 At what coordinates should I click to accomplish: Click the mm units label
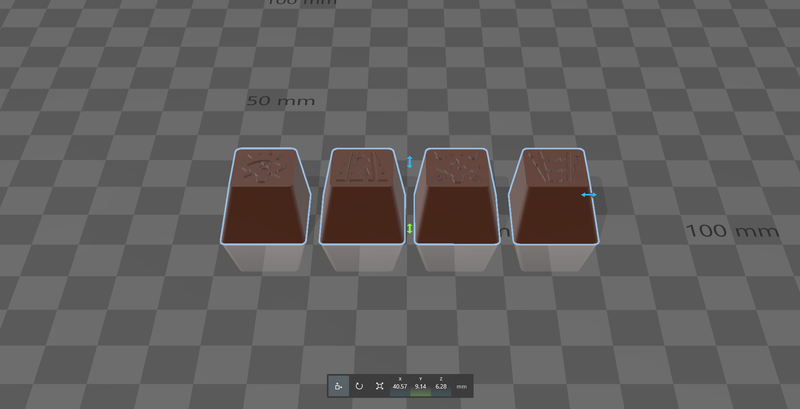(x=461, y=387)
